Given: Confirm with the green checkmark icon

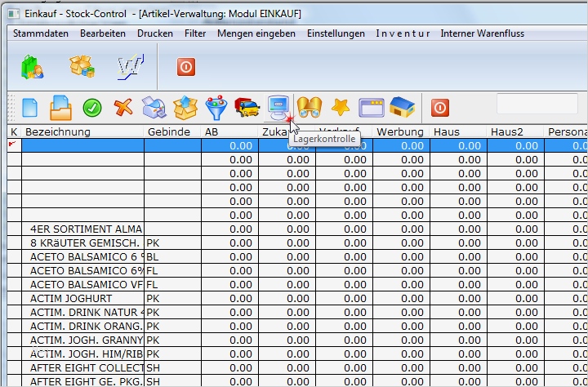Looking at the screenshot, I should pyautogui.click(x=92, y=108).
